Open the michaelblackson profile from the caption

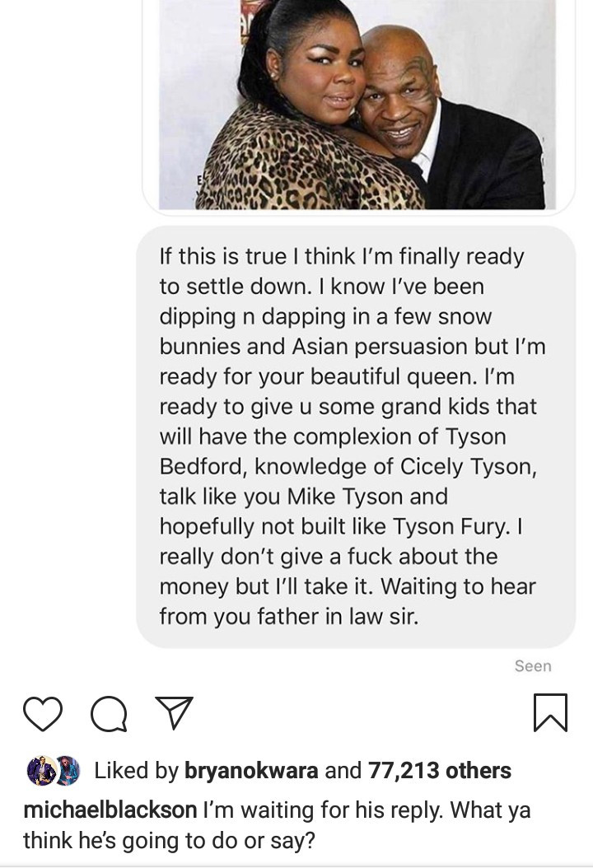point(110,810)
